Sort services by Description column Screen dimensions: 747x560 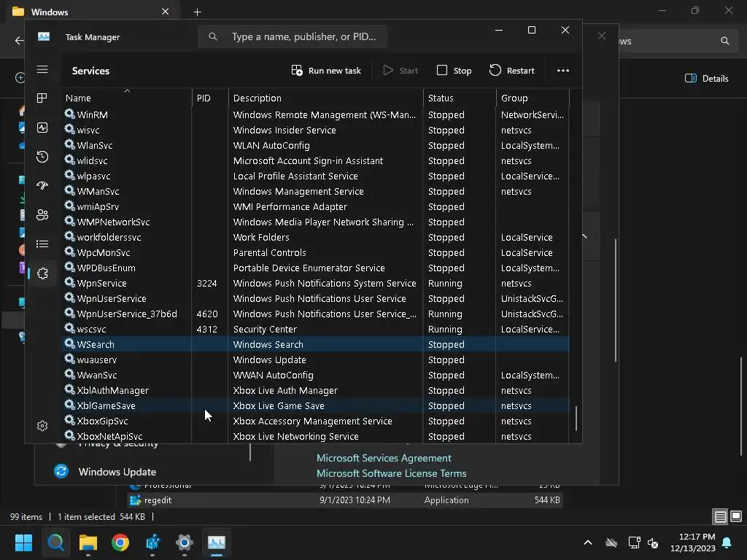click(326, 98)
